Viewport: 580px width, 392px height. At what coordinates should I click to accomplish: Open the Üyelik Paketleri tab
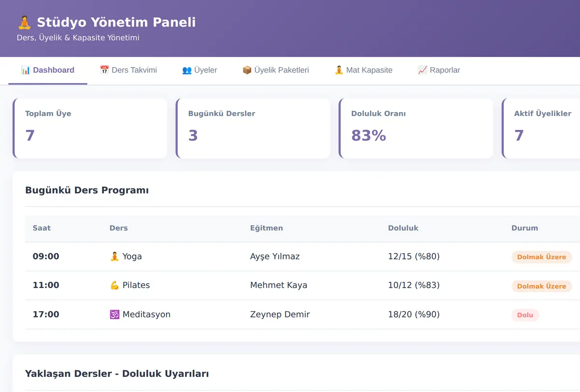[x=275, y=70]
